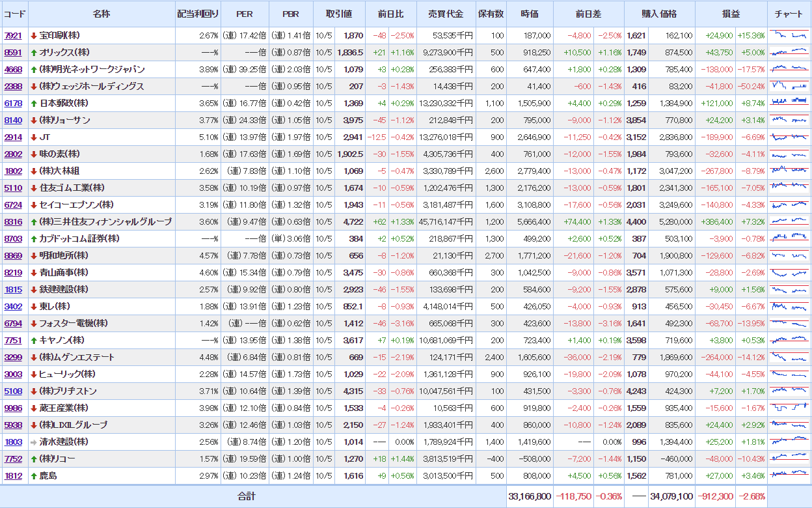This screenshot has width=812, height=508.
Task: Click the red down arrow beside 宝印刷(株)
Action: (34, 36)
